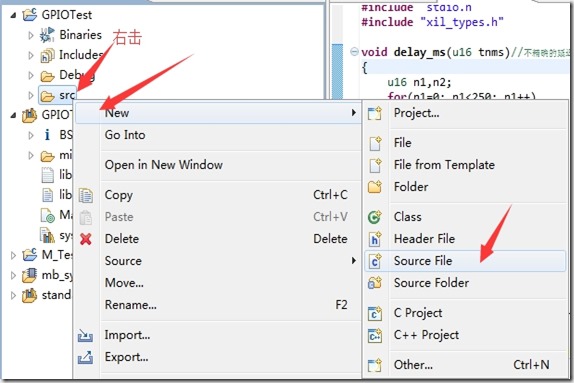Viewport: 574px width, 383px height.
Task: Collapse the GPIOTest project tree
Action: 13,15
